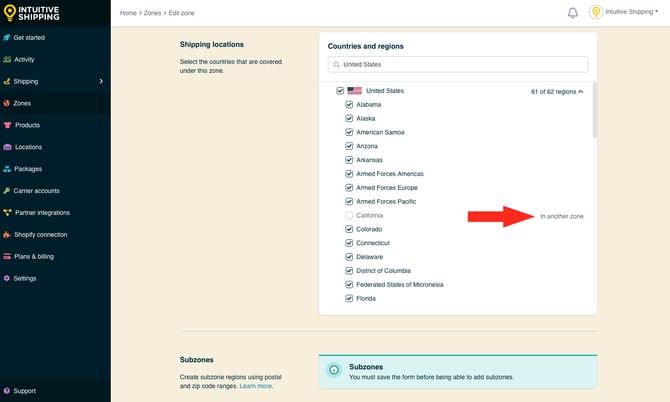The width and height of the screenshot is (670, 402).
Task: Click the Get started sidebar icon
Action: coord(7,37)
